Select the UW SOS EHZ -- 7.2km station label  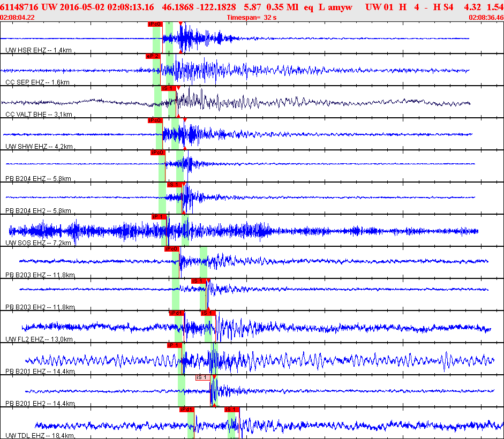pos(38,243)
